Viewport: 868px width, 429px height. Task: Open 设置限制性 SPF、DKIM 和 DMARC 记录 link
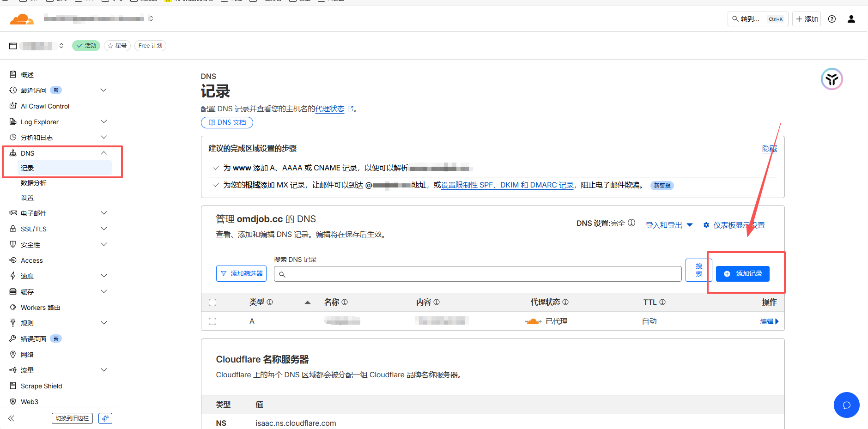pos(507,185)
